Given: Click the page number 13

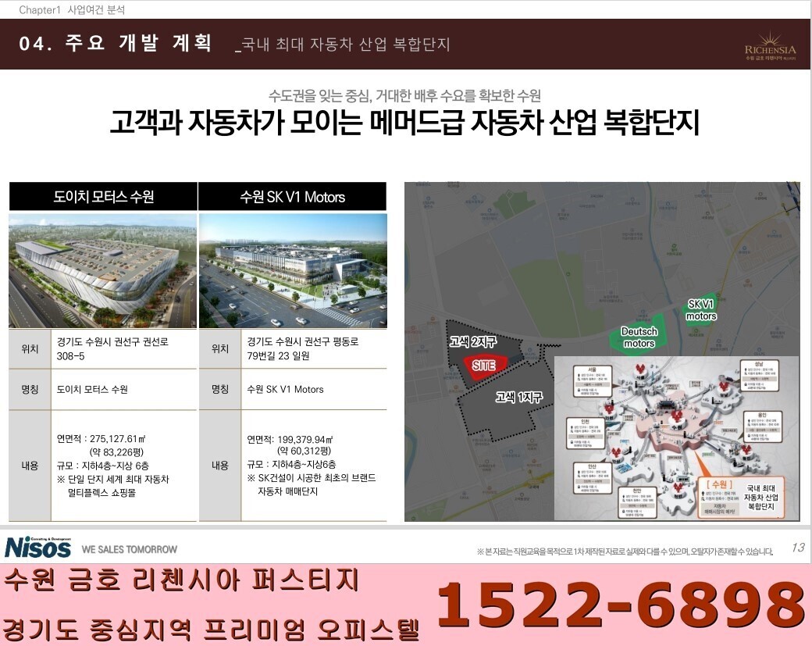Looking at the screenshot, I should pos(797,548).
